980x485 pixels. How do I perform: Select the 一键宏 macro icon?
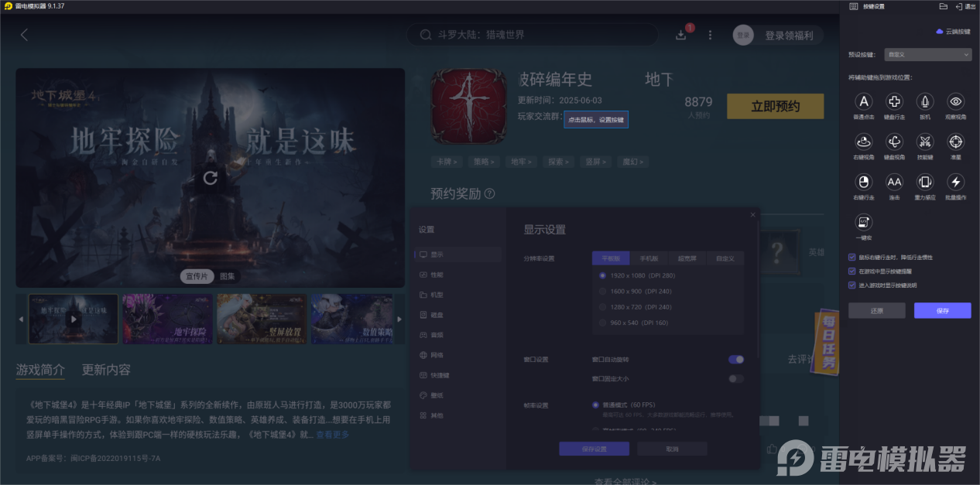(864, 224)
